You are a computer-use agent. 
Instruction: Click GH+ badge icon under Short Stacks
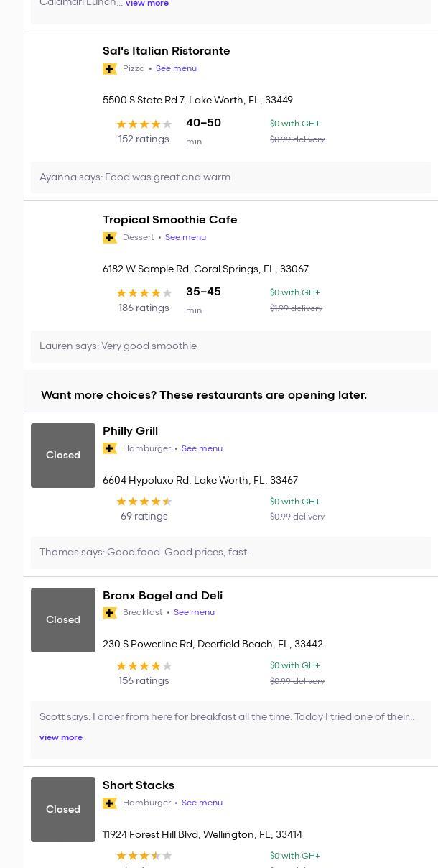point(110,803)
